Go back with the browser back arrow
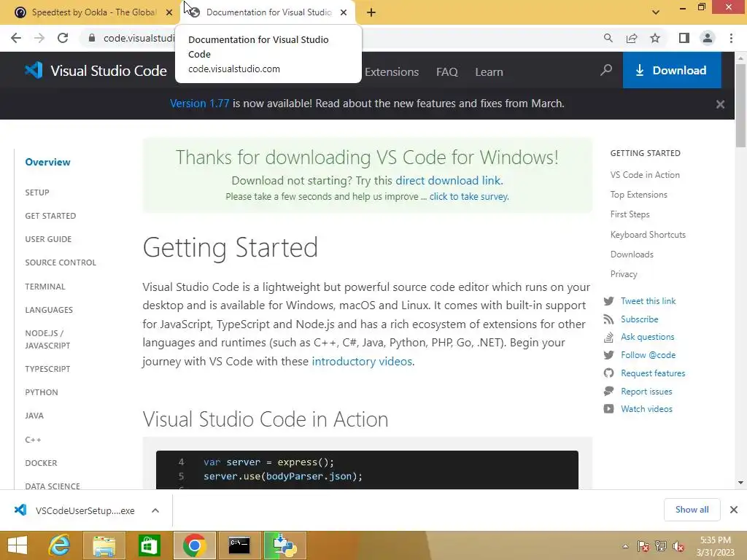The image size is (747, 560). (x=16, y=38)
